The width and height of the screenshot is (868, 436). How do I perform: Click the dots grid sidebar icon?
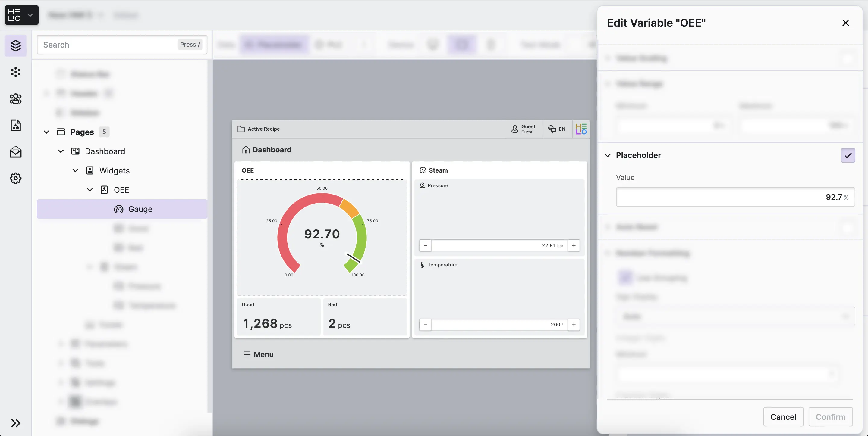tap(15, 72)
